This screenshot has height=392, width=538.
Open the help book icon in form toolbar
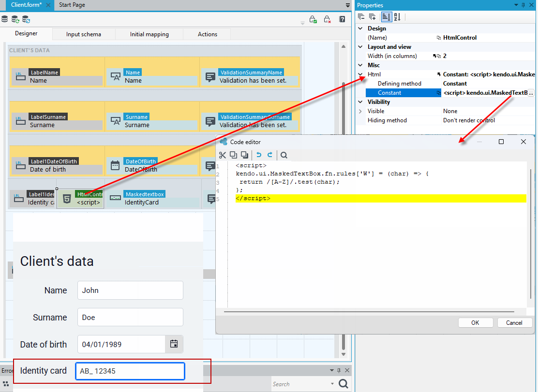pyautogui.click(x=342, y=19)
